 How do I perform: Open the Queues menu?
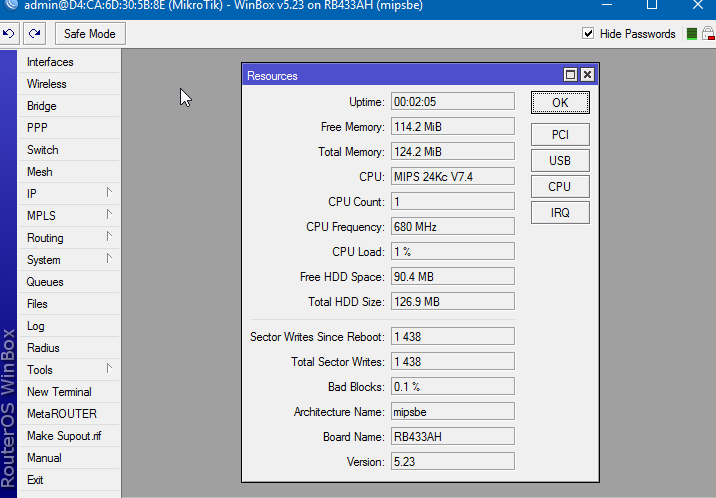coord(68,282)
